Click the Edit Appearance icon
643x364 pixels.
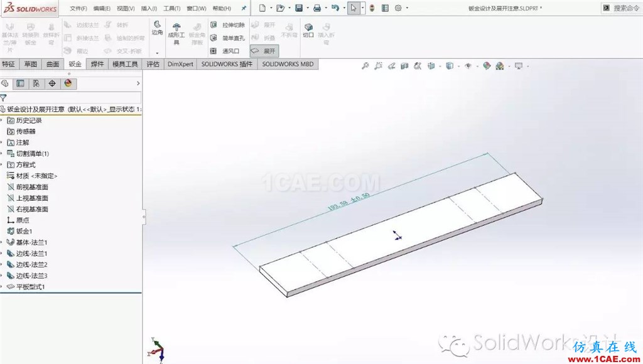click(x=487, y=66)
